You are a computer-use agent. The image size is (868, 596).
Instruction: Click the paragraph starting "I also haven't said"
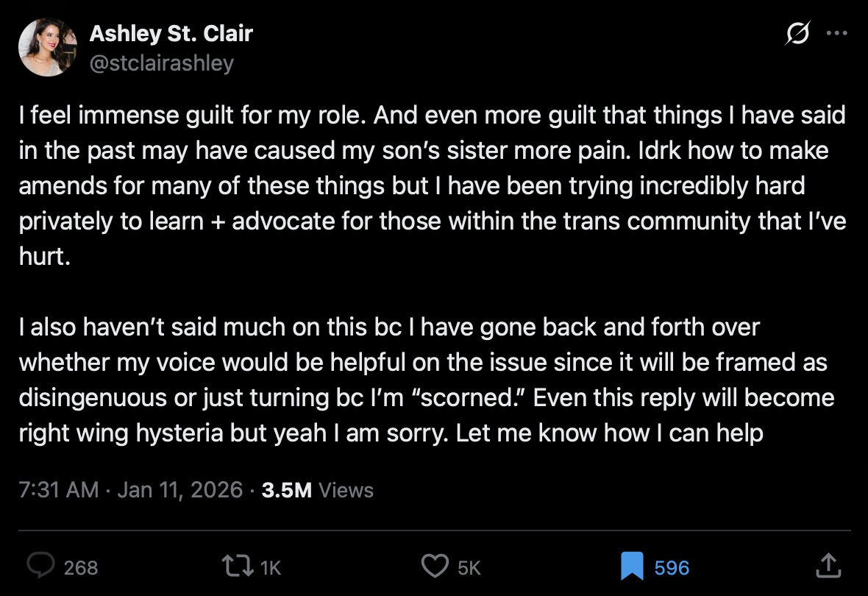pyautogui.click(x=427, y=362)
